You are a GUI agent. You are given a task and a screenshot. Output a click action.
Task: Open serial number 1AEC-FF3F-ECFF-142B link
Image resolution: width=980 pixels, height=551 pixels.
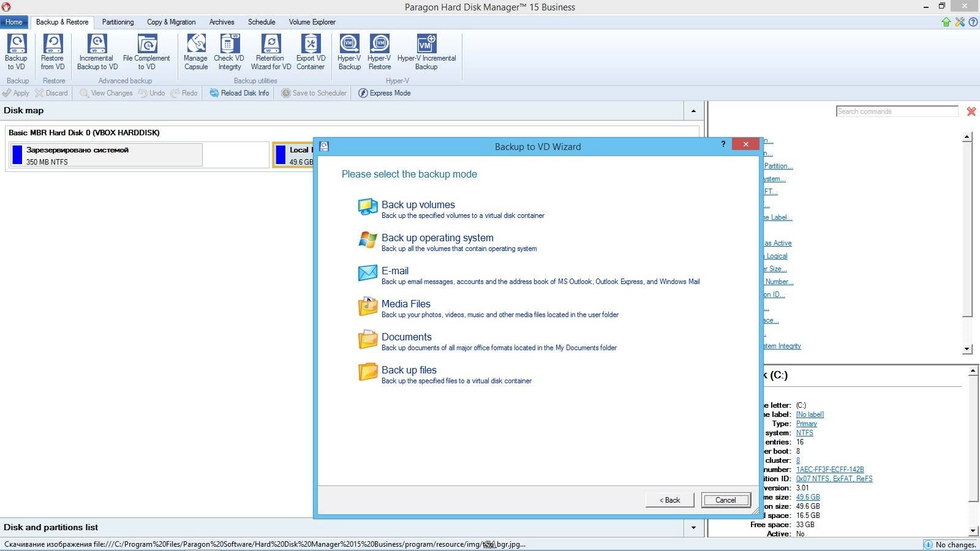830,470
